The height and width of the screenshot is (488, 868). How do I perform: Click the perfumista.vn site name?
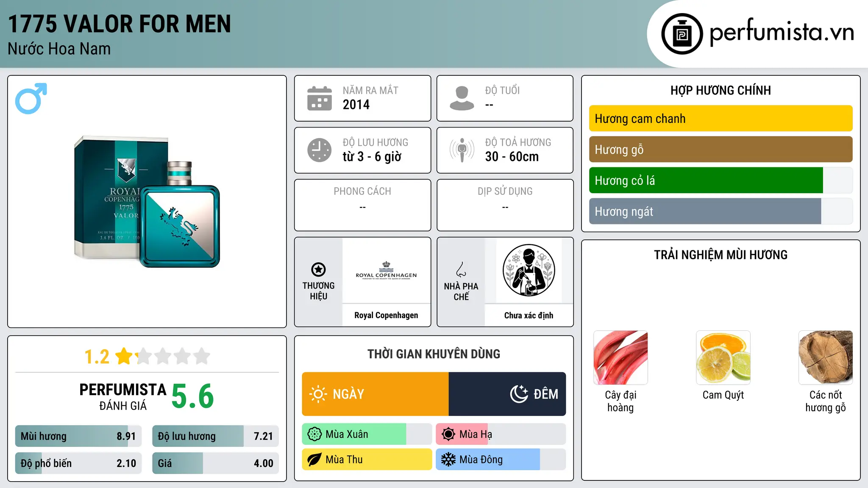(782, 32)
